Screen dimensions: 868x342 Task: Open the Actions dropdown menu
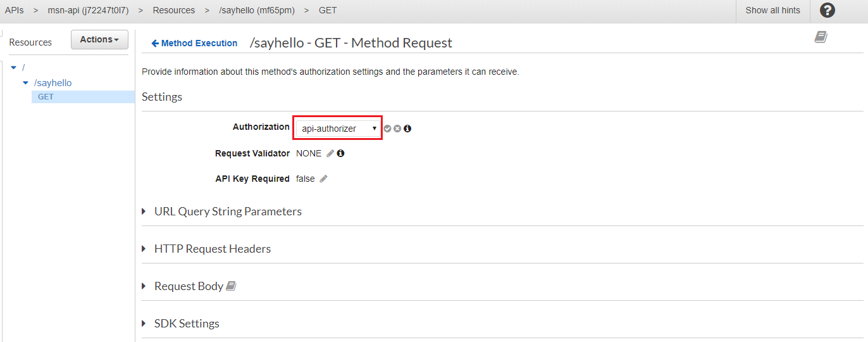click(x=99, y=40)
